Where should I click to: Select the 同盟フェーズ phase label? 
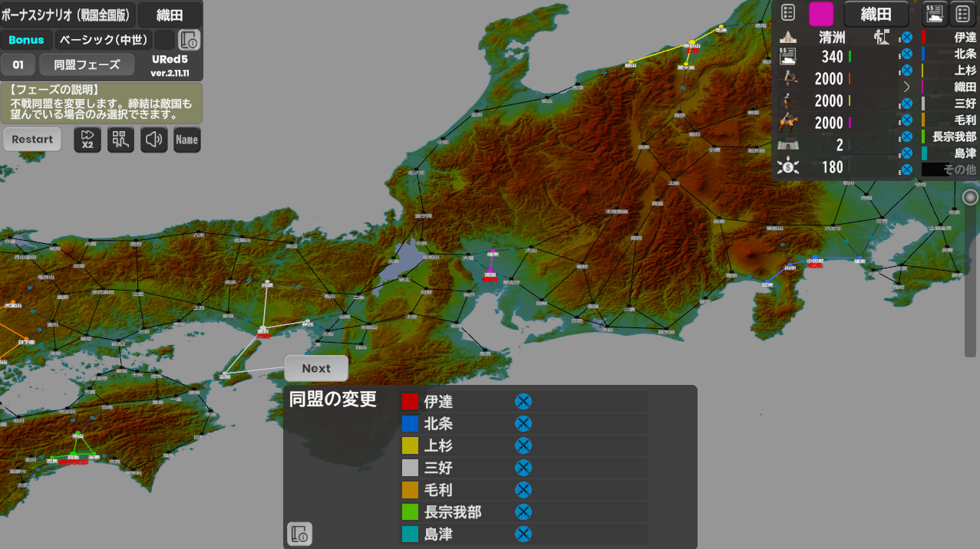pyautogui.click(x=87, y=64)
